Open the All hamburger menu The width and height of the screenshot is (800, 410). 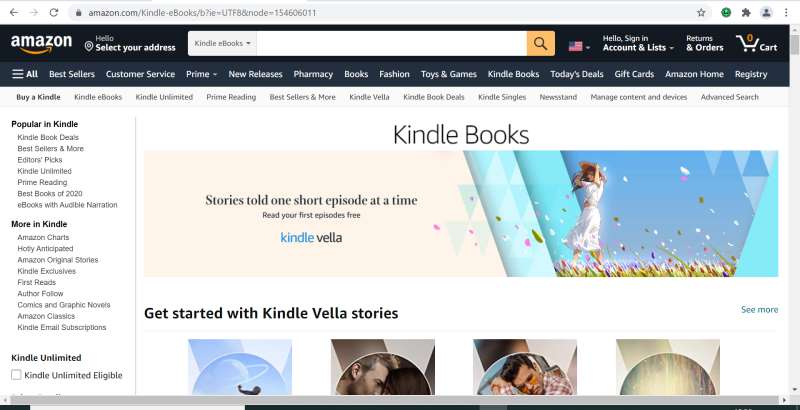[25, 74]
